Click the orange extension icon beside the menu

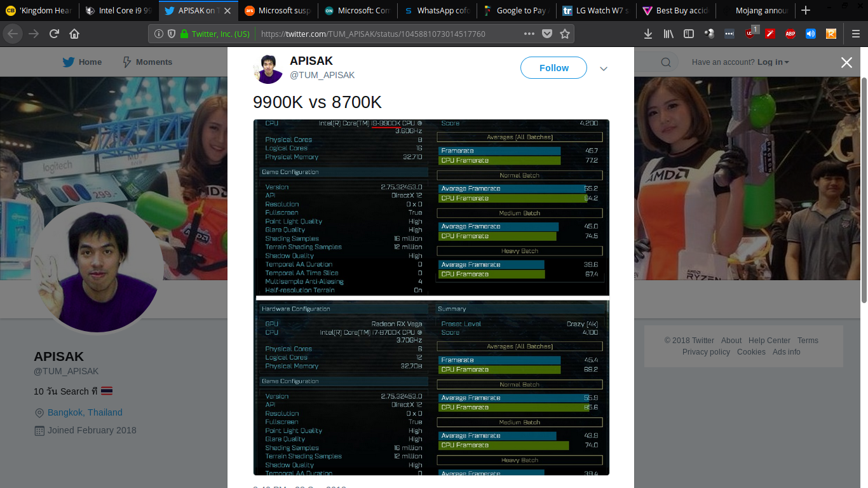coord(831,34)
